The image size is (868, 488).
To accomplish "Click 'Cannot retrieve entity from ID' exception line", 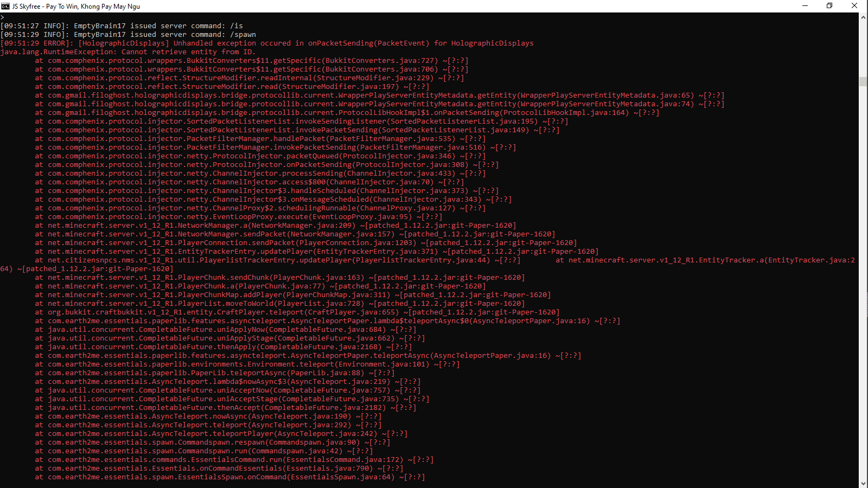I will [128, 52].
